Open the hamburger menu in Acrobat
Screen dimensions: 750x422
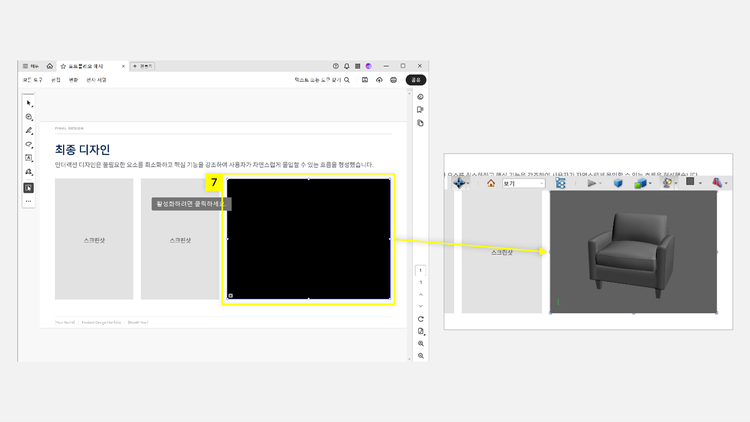point(30,66)
